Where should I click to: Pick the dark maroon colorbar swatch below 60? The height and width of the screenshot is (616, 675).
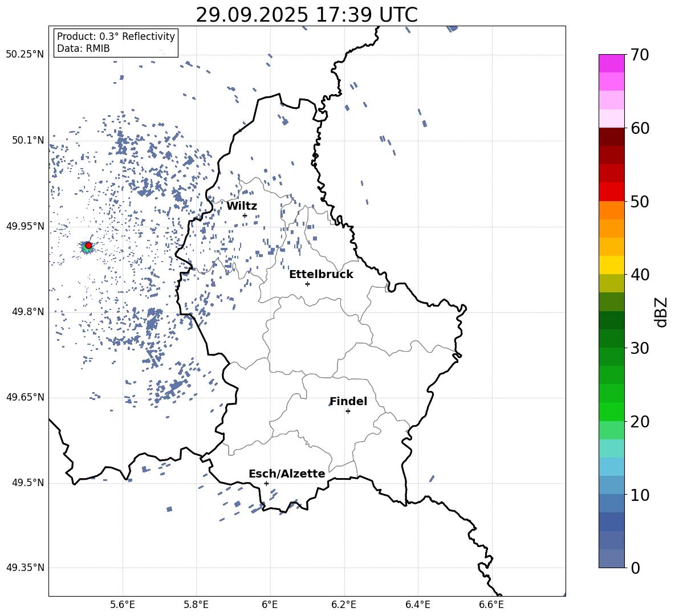click(612, 137)
